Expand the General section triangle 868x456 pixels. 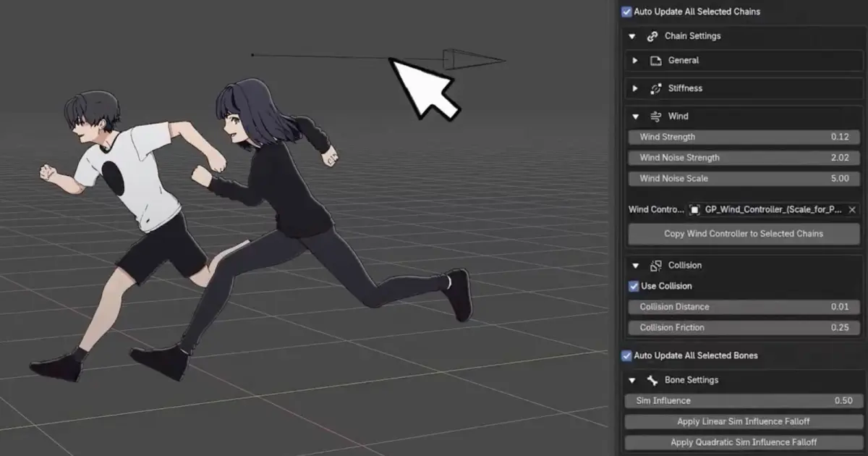[x=635, y=61]
